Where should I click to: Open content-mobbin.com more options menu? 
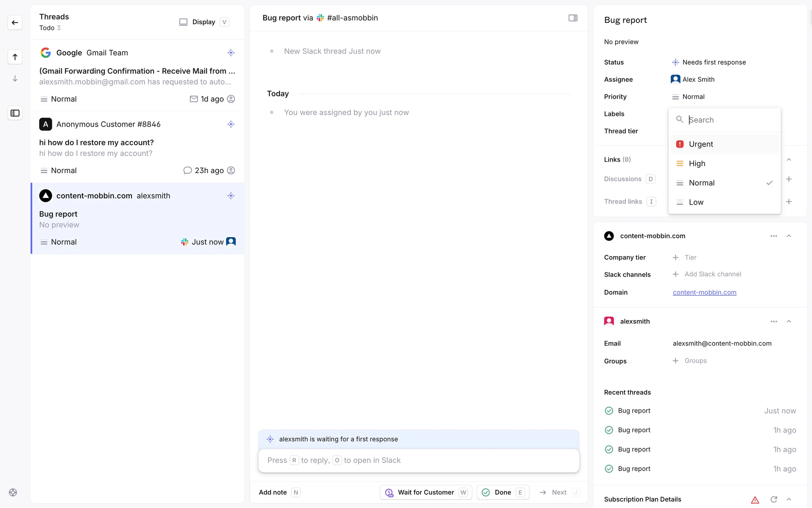(x=774, y=236)
